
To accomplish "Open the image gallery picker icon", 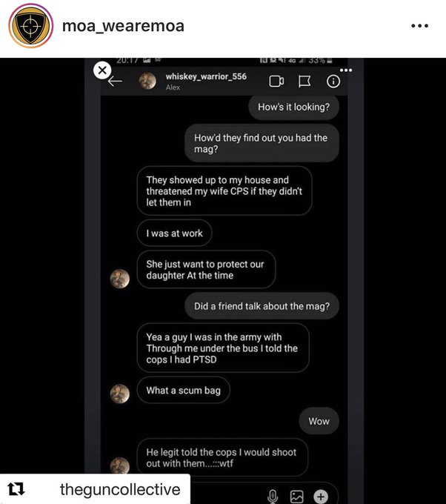I will tap(296, 496).
